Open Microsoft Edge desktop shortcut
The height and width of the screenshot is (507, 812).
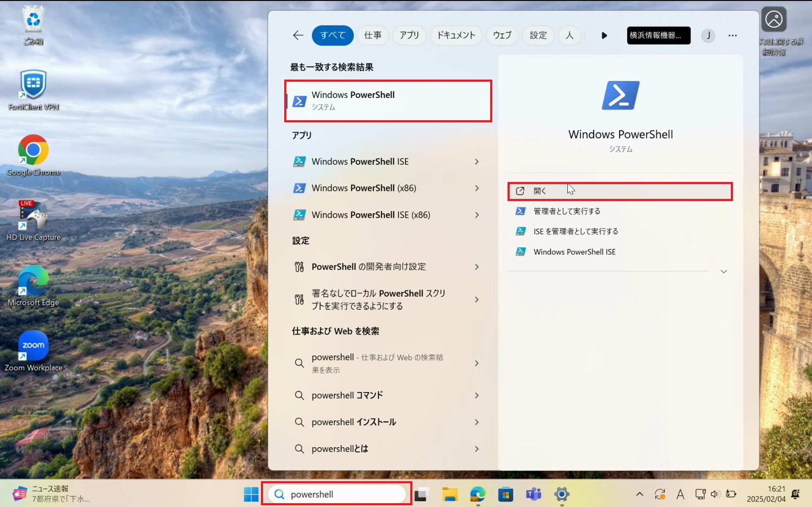point(33,286)
